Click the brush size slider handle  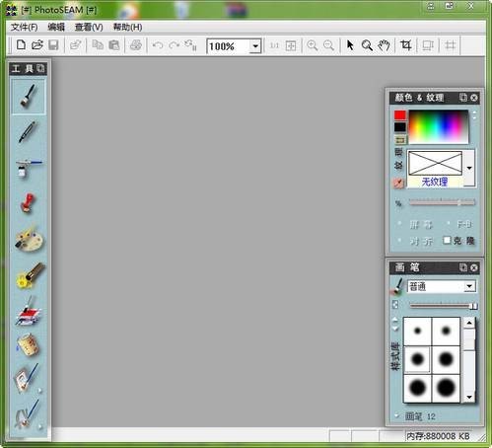[473, 306]
